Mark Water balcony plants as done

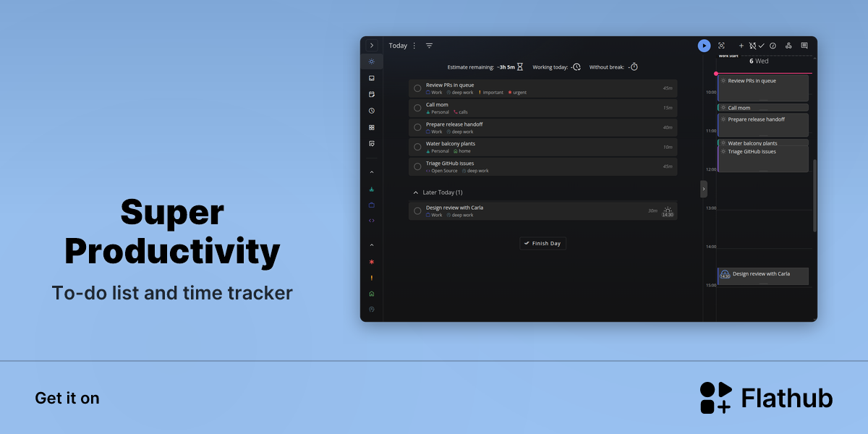pos(417,147)
